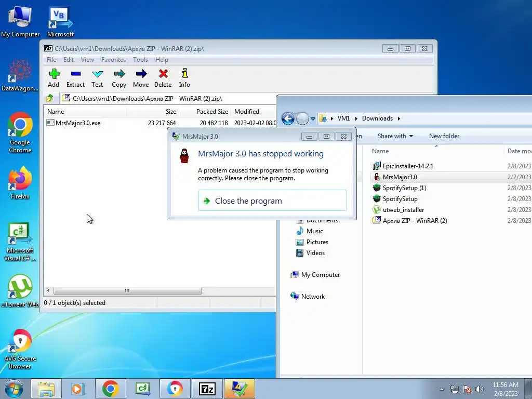Click Windows Media Player taskbar icon
The width and height of the screenshot is (532, 399).
point(78,389)
